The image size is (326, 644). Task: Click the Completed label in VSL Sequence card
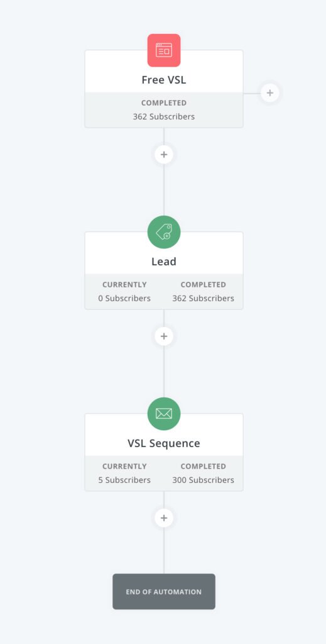(x=204, y=467)
